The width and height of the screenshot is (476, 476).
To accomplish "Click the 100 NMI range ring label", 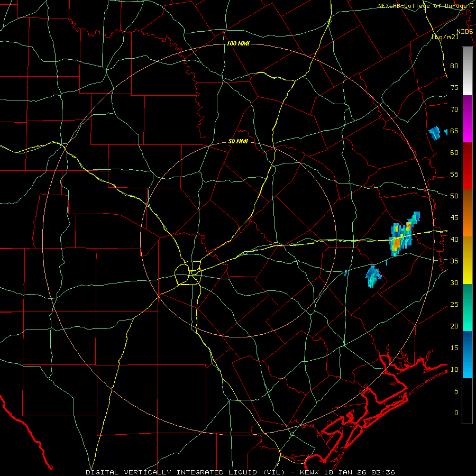I will [x=238, y=44].
